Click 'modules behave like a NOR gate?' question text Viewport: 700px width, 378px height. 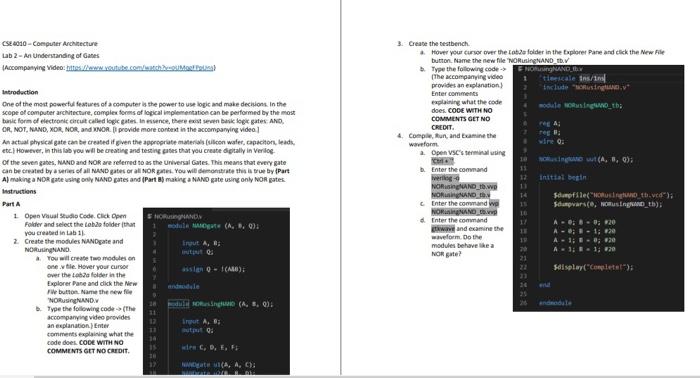click(x=462, y=249)
